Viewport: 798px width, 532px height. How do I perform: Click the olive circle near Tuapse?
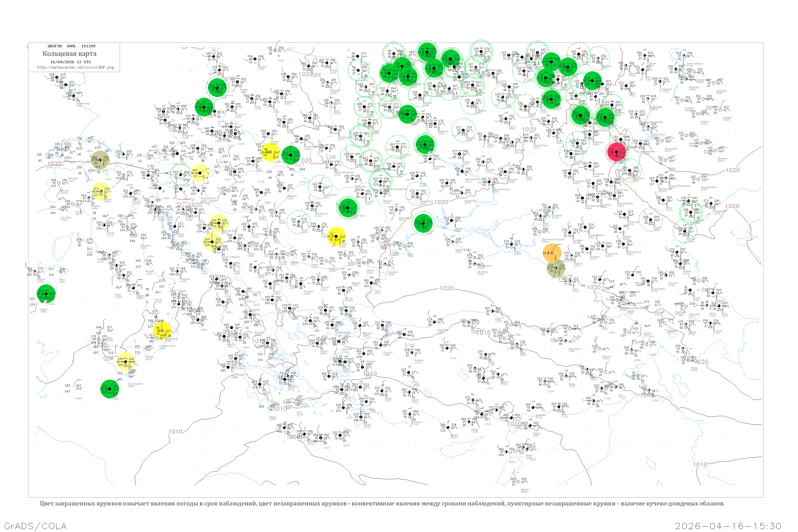556,269
